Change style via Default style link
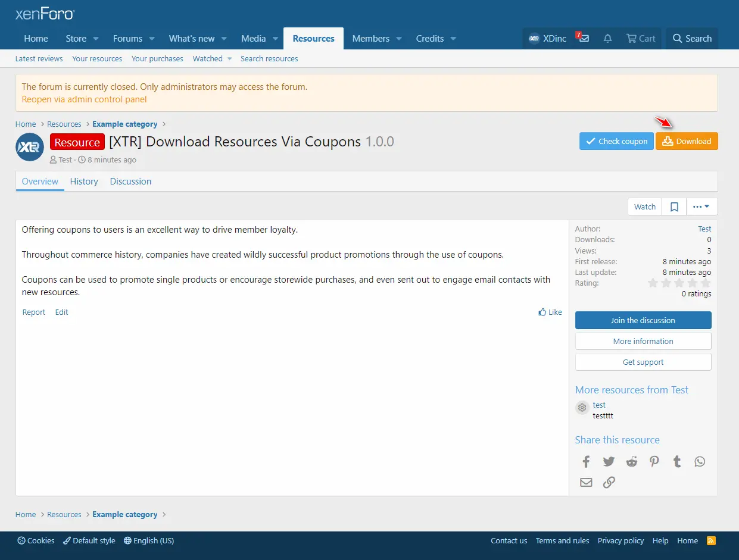This screenshot has height=560, width=739. (89, 540)
